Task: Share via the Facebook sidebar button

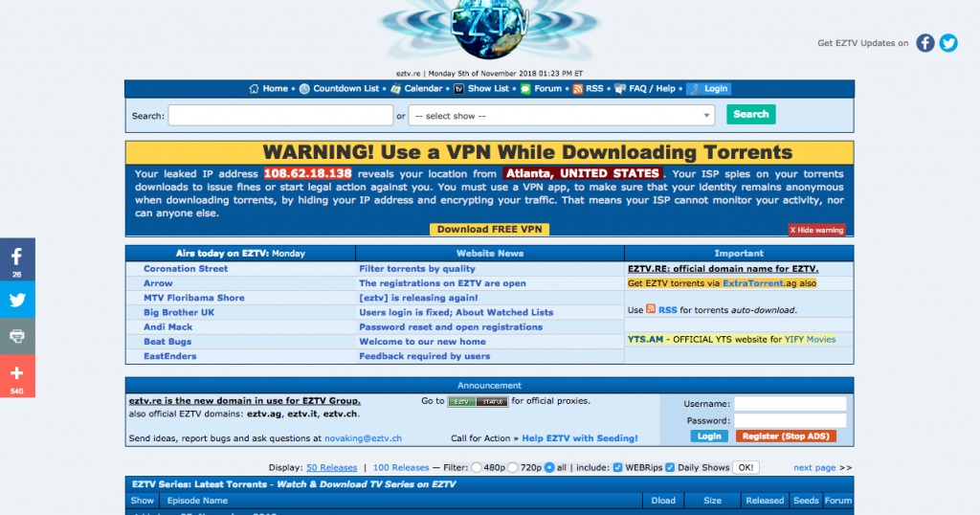Action: (17, 259)
